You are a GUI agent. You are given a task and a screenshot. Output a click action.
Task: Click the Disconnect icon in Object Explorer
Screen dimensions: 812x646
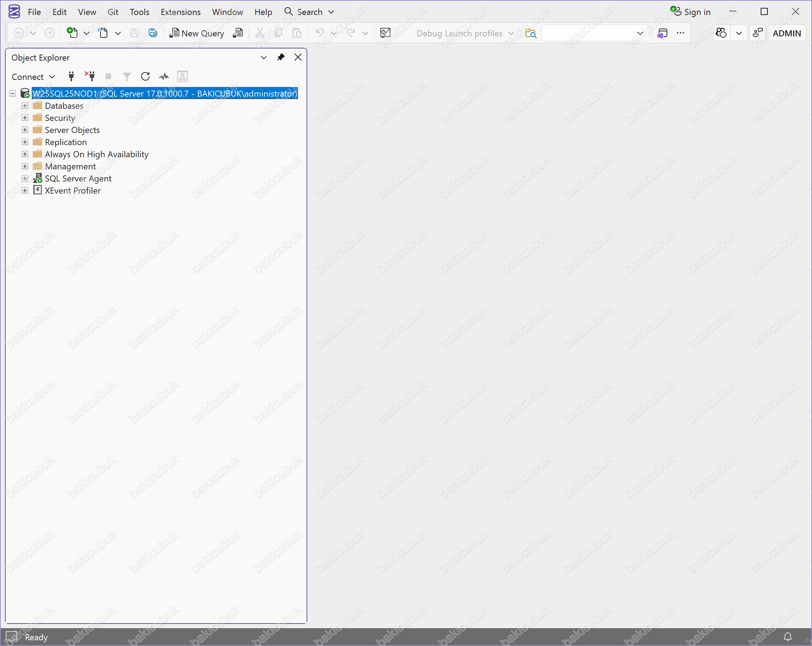point(90,76)
